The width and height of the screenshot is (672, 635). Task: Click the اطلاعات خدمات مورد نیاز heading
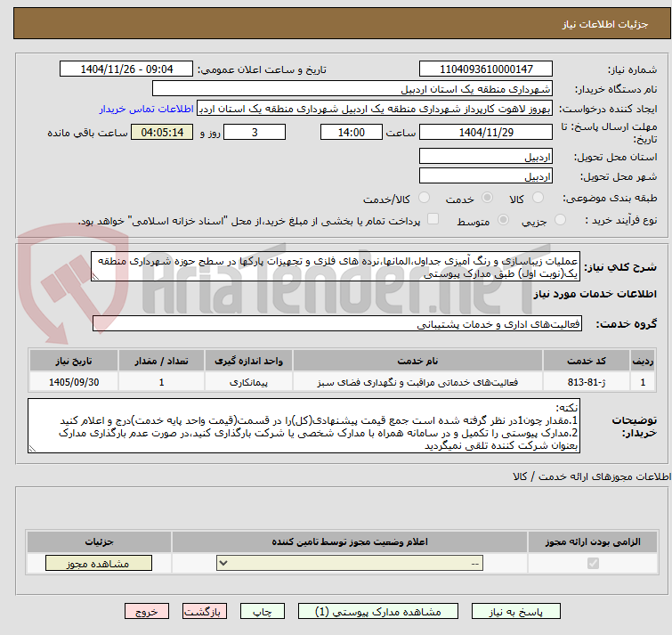(595, 294)
